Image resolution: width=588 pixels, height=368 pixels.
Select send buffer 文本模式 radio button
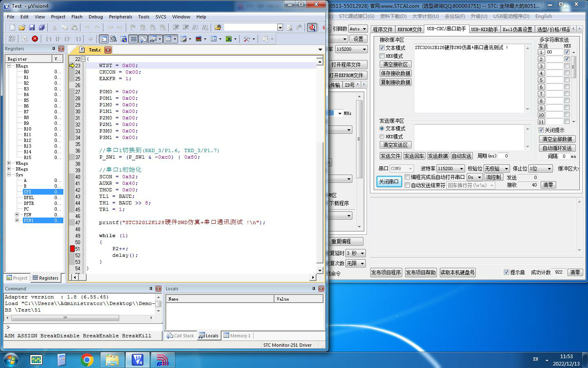[382, 128]
